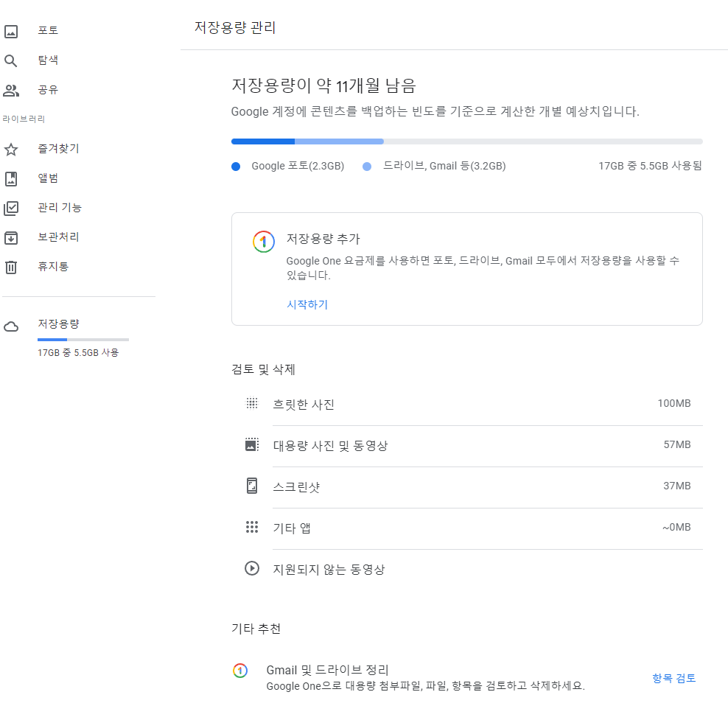Image resolution: width=728 pixels, height=706 pixels.
Task: Click the Utilities (관리 기능) checkmark icon
Action: 10,208
